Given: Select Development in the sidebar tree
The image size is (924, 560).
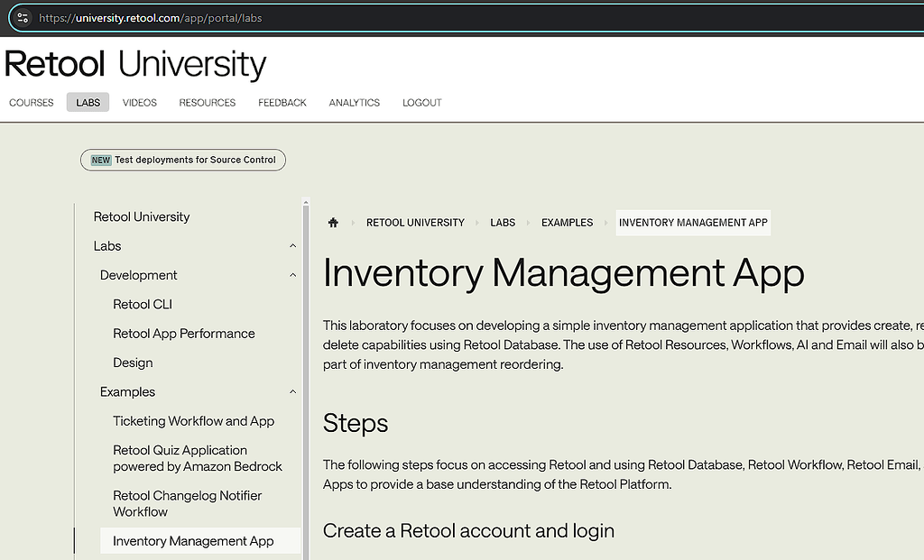Looking at the screenshot, I should pyautogui.click(x=138, y=275).
